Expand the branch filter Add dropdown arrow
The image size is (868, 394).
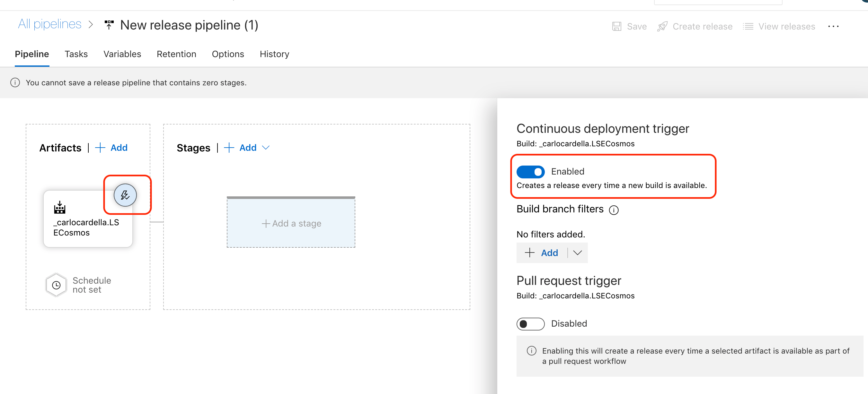578,253
